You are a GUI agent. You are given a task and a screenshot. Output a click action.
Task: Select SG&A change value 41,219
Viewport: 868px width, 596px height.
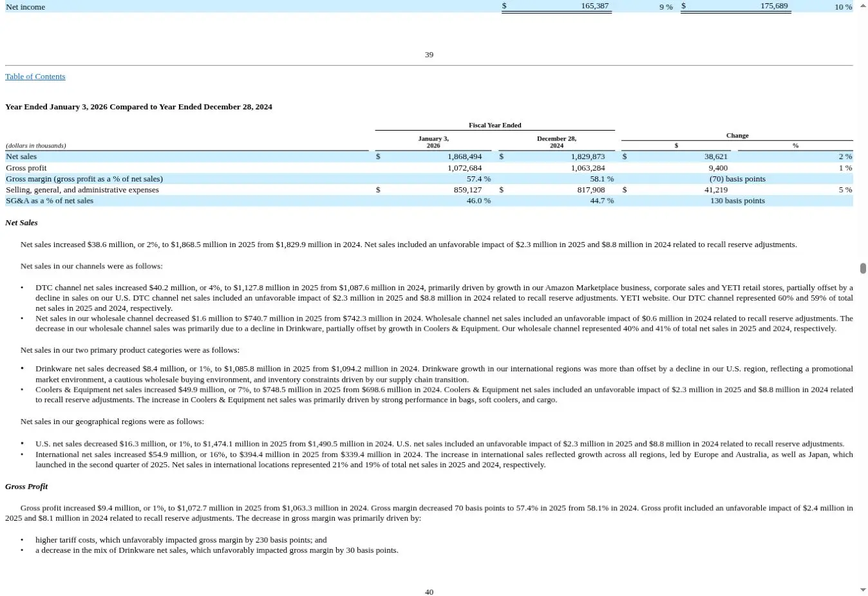(716, 190)
